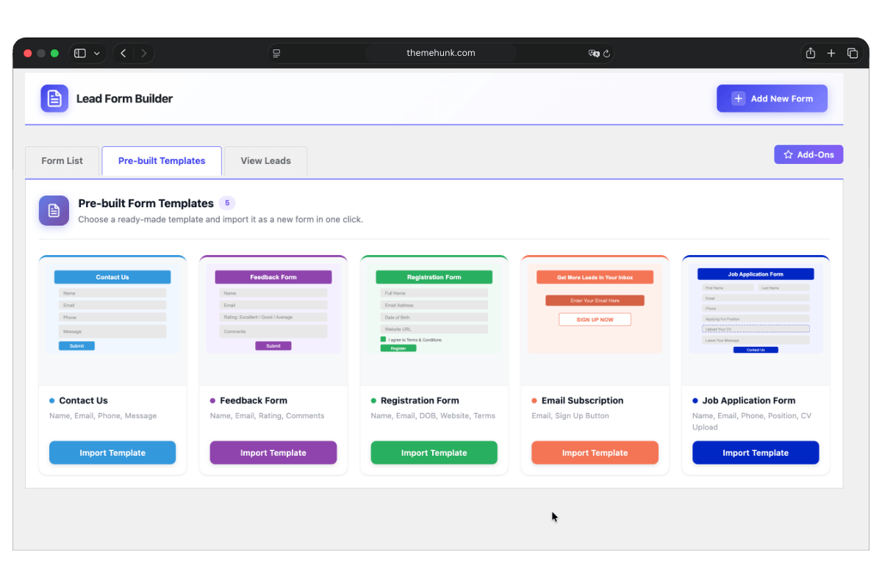Click the Contact Us template preview thumbnail
Screen dimensions: 882x588
112,309
